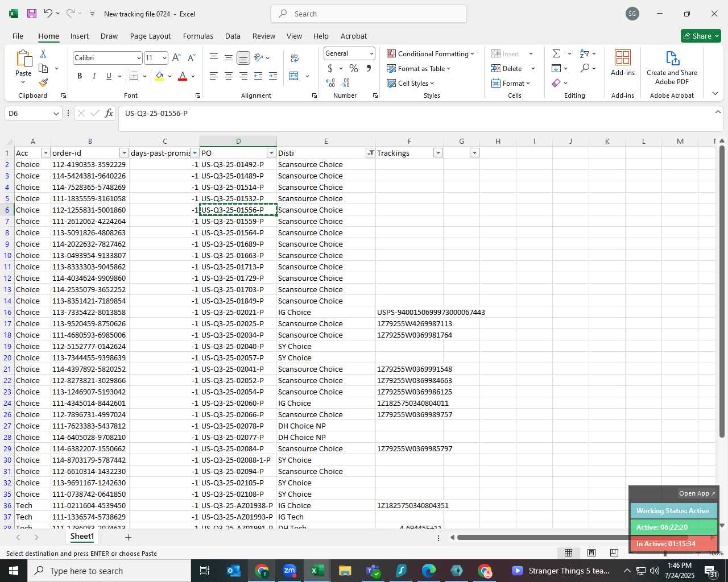Screen dimensions: 728x582
Task: Switch to the Formulas tab
Action: (x=198, y=36)
